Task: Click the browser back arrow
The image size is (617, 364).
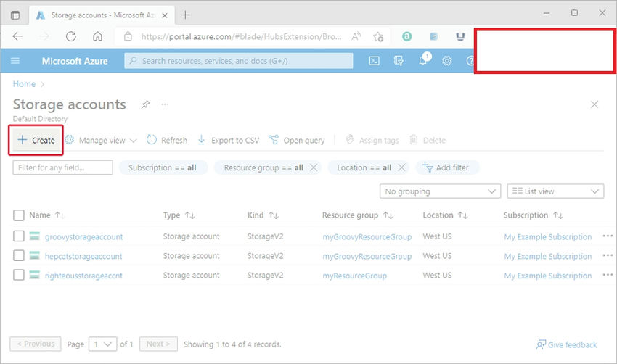Action: click(17, 36)
